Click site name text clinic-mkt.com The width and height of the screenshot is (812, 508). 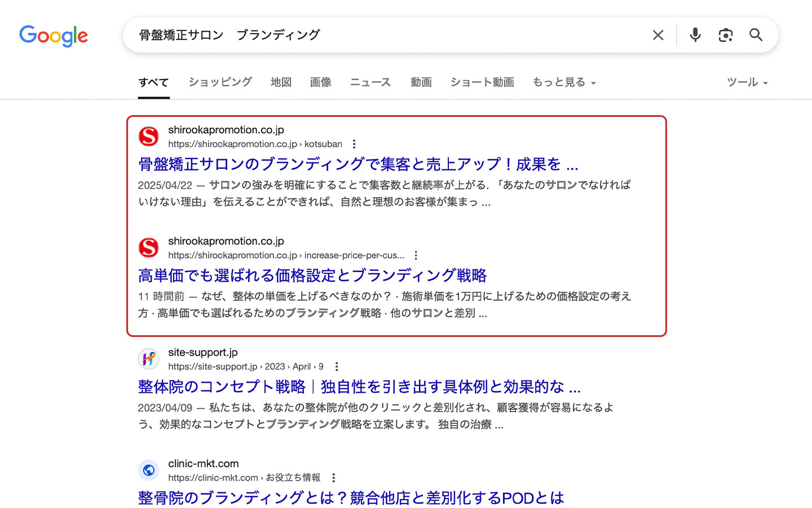[x=204, y=463]
